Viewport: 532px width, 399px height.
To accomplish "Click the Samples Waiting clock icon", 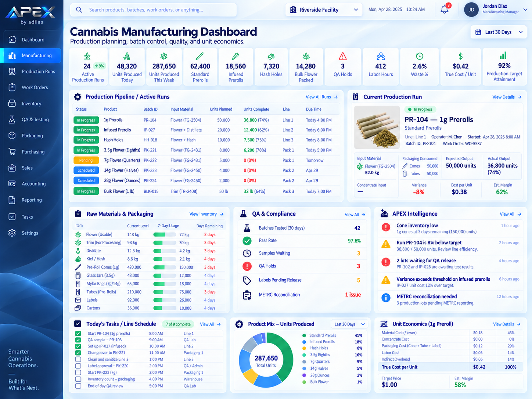I will click(247, 253).
